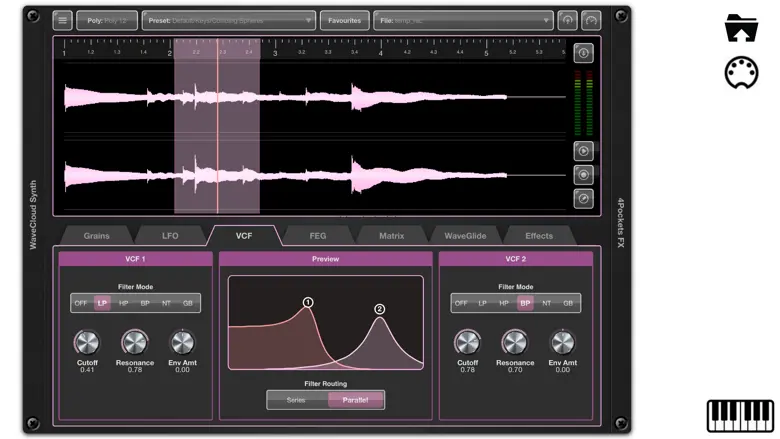Set VCF 2 filter mode to OFF

click(461, 303)
